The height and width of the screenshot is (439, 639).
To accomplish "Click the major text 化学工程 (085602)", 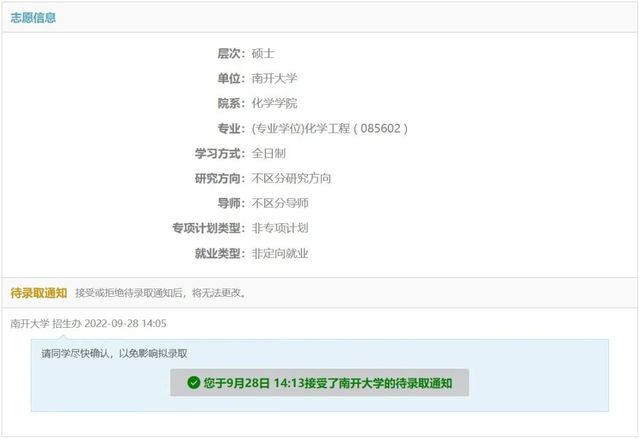I will pyautogui.click(x=330, y=128).
